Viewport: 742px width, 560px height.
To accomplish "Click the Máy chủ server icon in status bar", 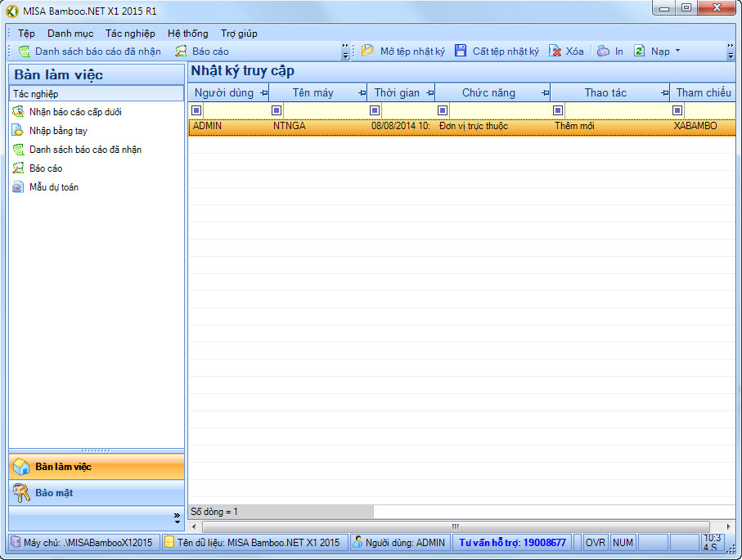I will (16, 542).
